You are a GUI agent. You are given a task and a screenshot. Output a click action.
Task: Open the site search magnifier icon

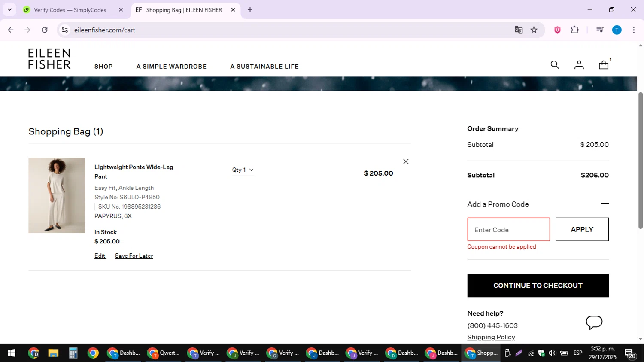(x=555, y=65)
